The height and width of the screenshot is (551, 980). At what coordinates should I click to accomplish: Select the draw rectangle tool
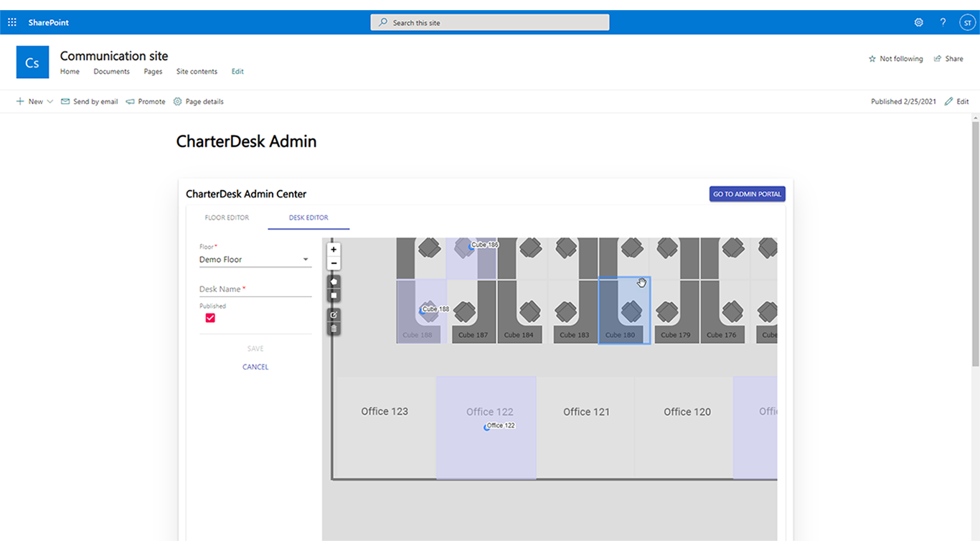click(x=334, y=296)
